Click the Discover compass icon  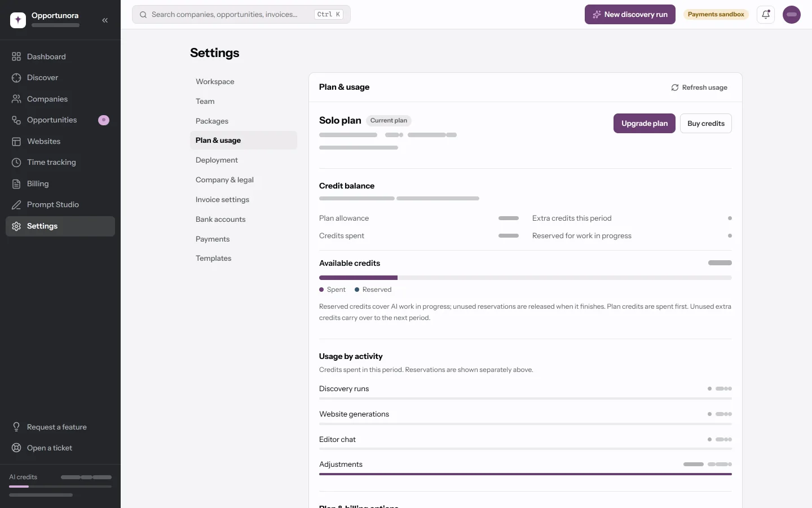[x=16, y=78]
